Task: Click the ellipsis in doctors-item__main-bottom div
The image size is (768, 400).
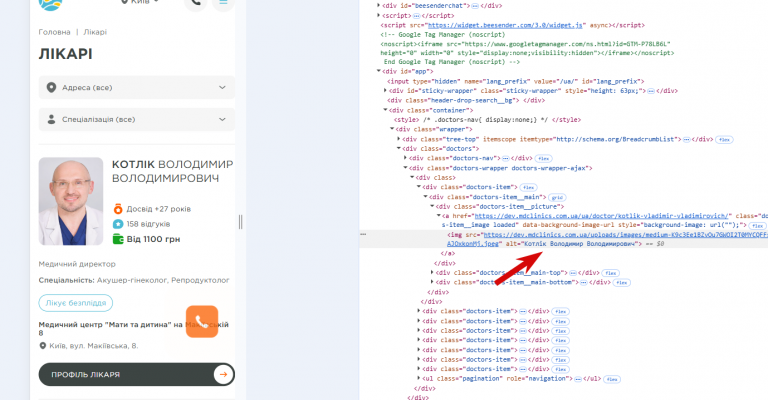Action: coord(583,282)
